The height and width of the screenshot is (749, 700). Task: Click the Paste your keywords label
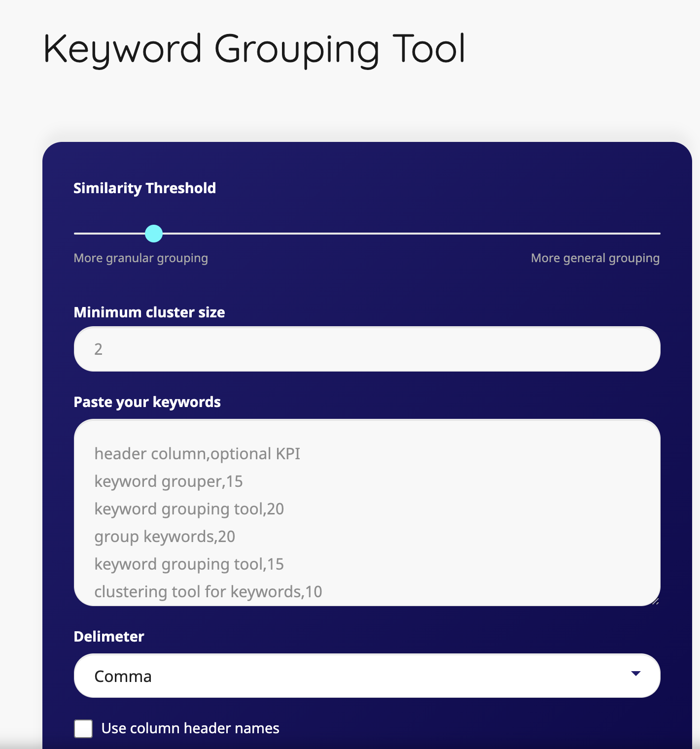tap(147, 402)
